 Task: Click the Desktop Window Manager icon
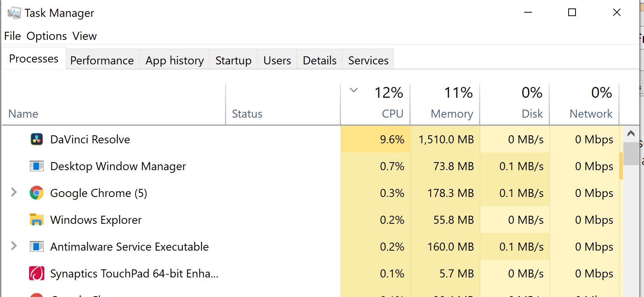click(x=37, y=166)
